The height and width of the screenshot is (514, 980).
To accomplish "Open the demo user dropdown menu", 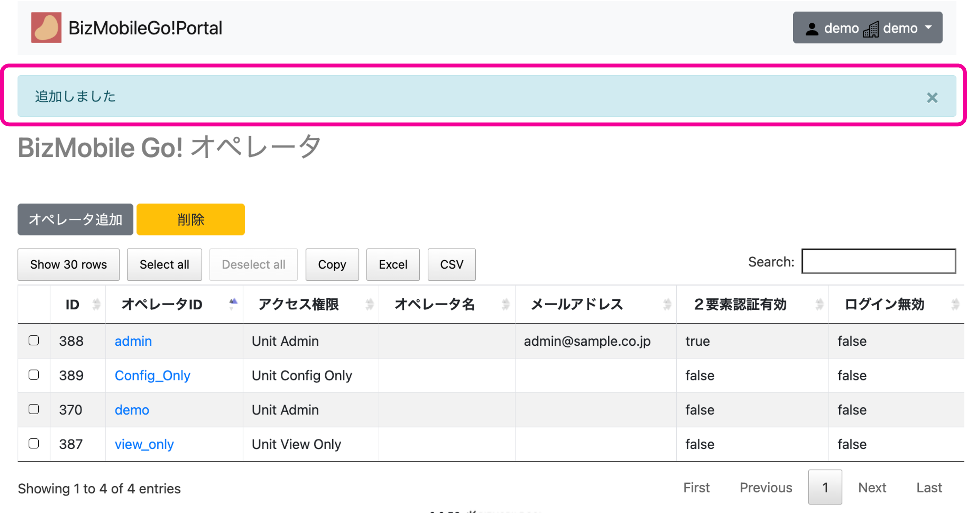I will pos(867,28).
